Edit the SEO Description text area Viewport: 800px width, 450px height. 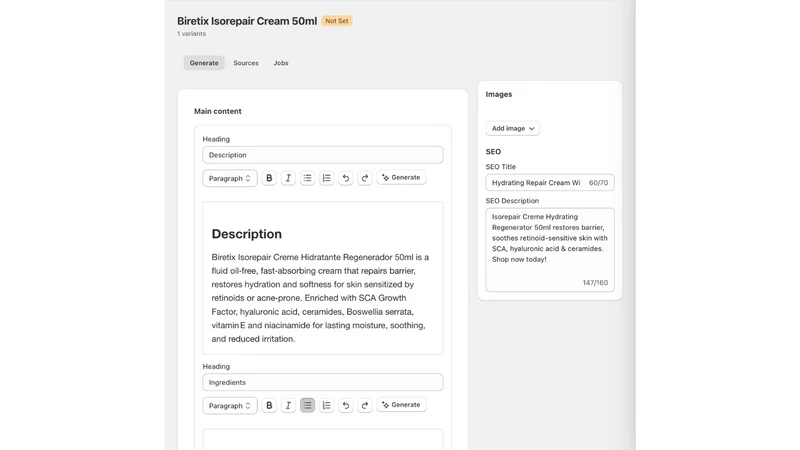pos(550,250)
